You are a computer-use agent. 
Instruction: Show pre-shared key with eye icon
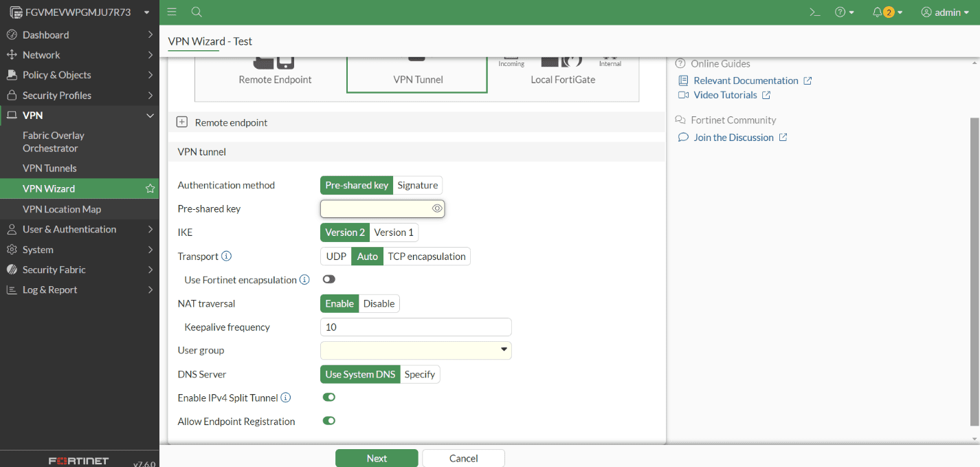click(x=437, y=208)
